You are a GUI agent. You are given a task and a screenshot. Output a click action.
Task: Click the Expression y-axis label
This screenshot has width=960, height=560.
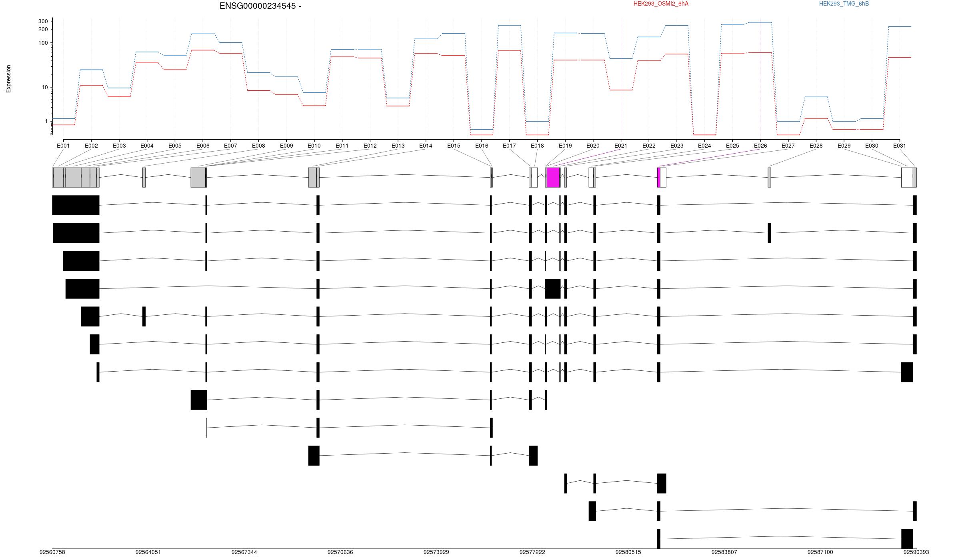(8, 79)
